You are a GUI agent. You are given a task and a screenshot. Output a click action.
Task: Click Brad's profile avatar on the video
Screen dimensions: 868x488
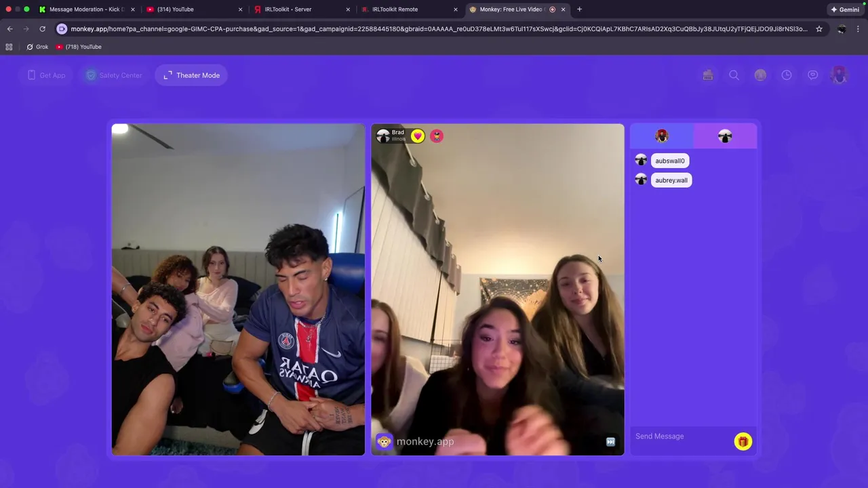click(x=383, y=136)
